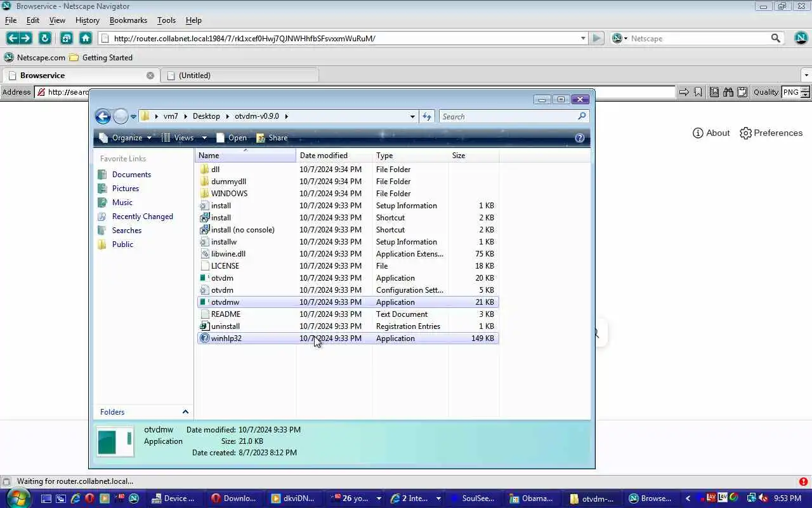The width and height of the screenshot is (812, 508).
Task: Select libwine.dll file
Action: point(222,254)
